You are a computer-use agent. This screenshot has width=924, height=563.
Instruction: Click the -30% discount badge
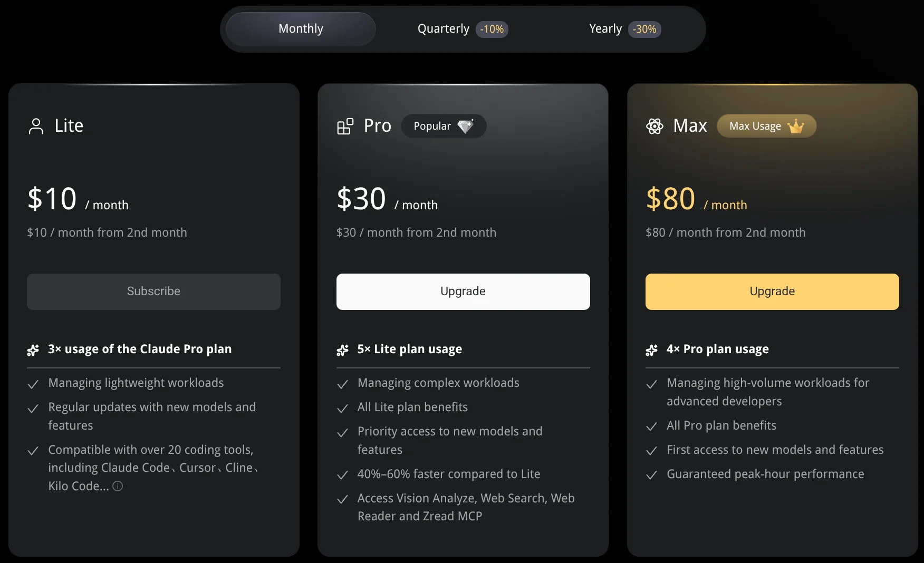tap(644, 30)
